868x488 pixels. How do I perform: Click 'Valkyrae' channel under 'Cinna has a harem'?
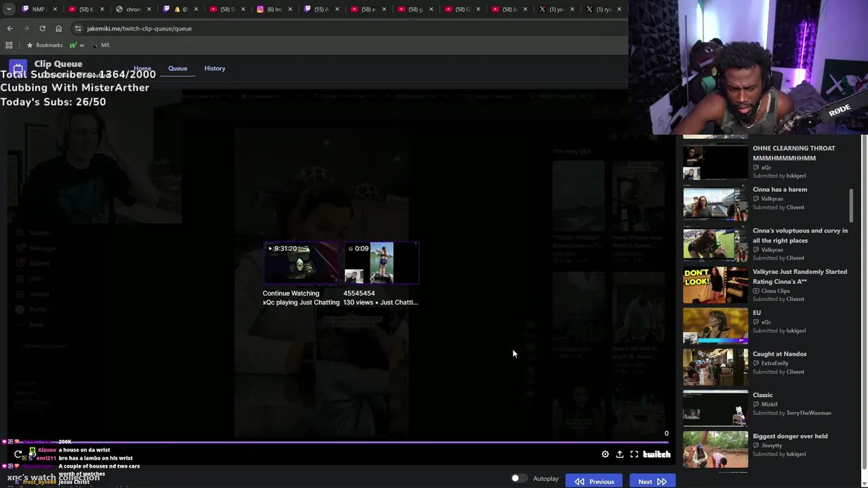(x=772, y=199)
